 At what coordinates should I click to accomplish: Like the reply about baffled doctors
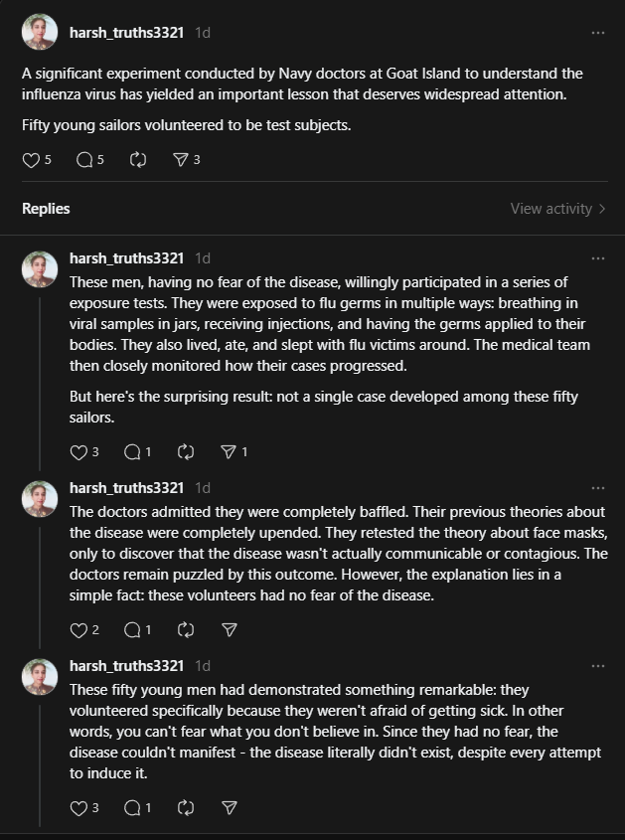[x=78, y=630]
